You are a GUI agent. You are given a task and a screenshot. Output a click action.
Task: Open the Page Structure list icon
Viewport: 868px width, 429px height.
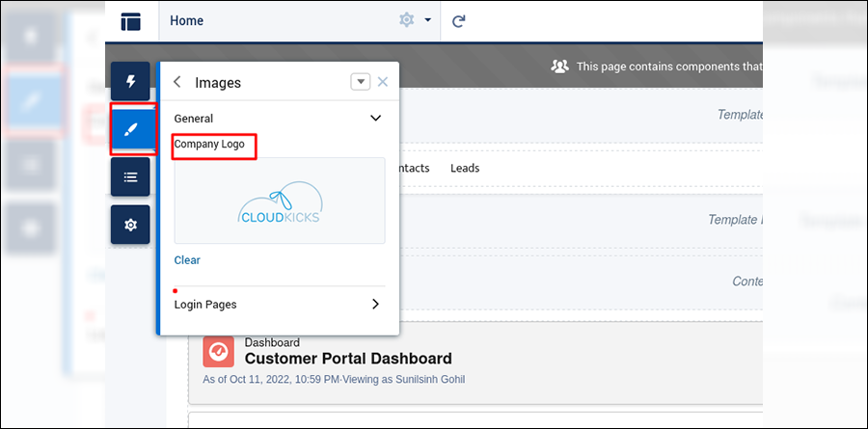(x=130, y=177)
